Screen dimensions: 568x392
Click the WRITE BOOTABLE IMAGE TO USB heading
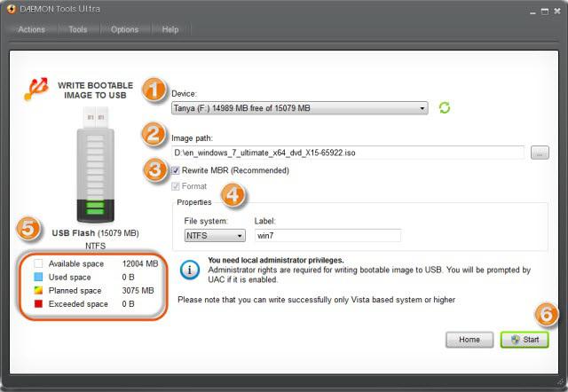95,90
